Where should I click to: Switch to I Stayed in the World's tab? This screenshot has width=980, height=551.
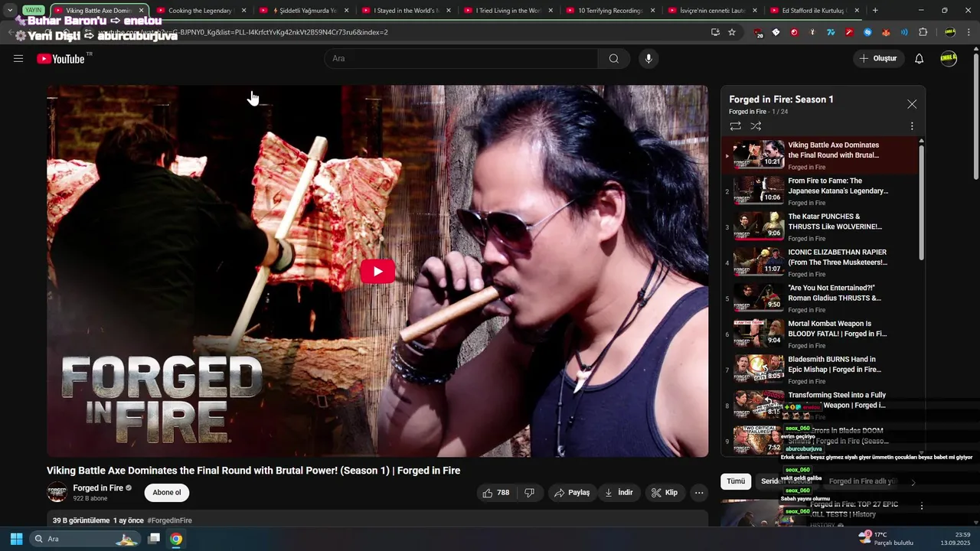click(406, 11)
